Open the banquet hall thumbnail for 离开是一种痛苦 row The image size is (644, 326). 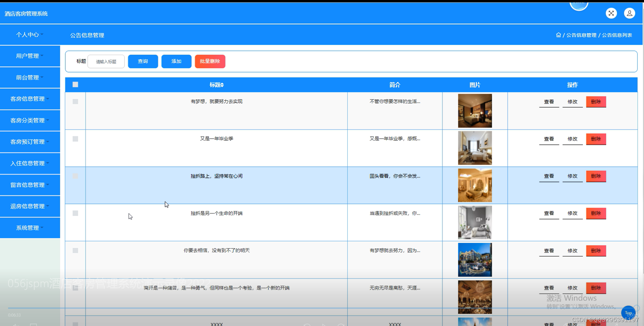click(475, 297)
